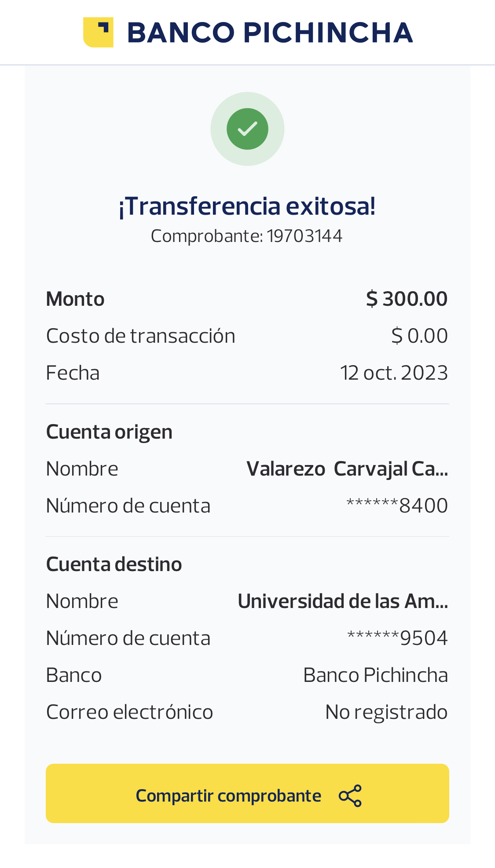
Task: Select the Banco Pichincha destination bank value
Action: click(x=375, y=675)
